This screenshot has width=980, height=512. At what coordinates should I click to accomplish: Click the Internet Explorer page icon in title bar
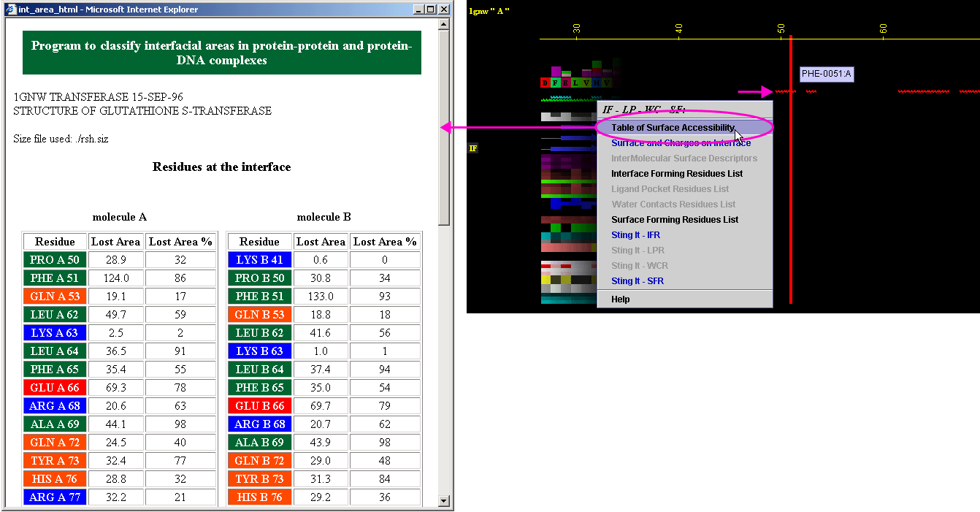pos(9,9)
